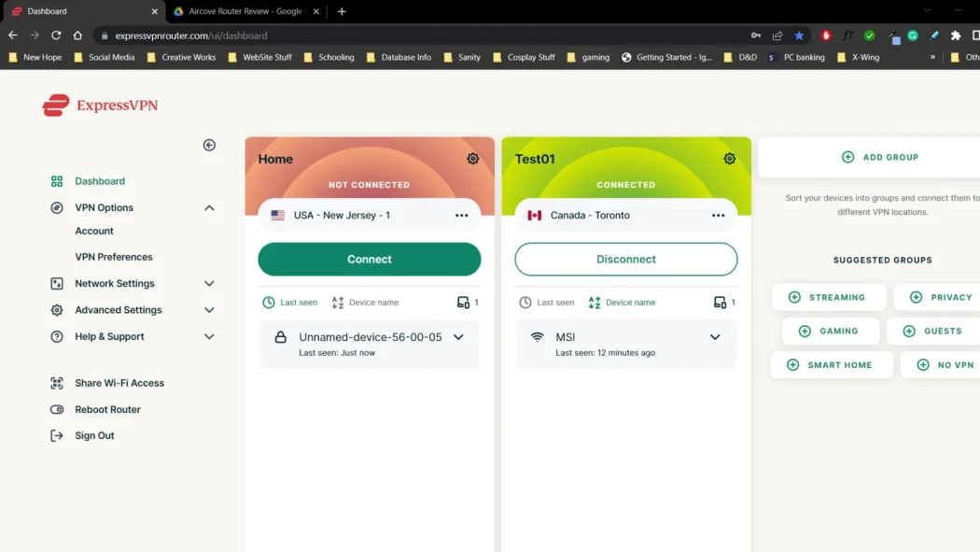This screenshot has height=552, width=980.
Task: Click the Advanced Settings gear icon in sidebar
Action: point(57,310)
